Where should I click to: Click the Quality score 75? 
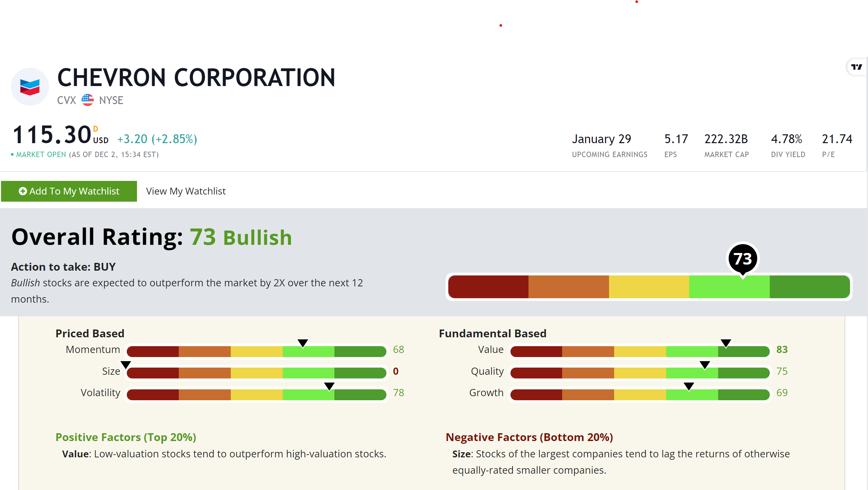tap(782, 371)
